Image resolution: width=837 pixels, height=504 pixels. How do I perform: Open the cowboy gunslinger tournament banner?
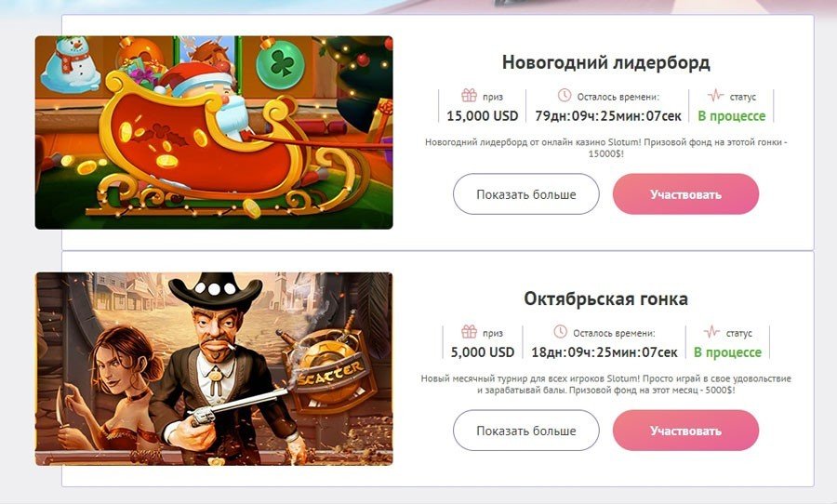click(214, 369)
